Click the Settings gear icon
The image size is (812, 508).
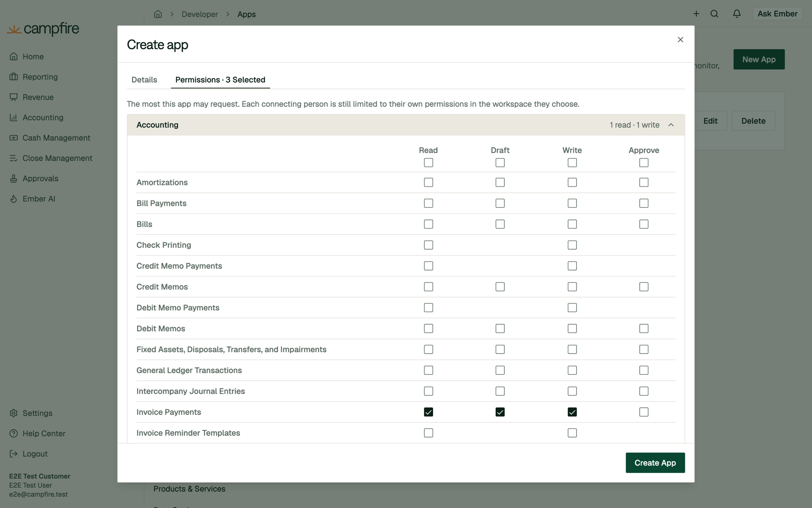[x=14, y=413]
